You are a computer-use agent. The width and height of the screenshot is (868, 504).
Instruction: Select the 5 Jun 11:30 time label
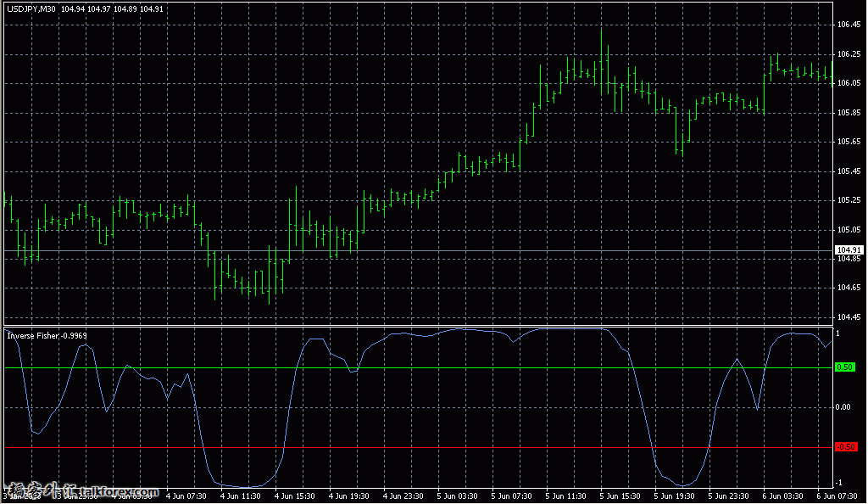tap(565, 496)
